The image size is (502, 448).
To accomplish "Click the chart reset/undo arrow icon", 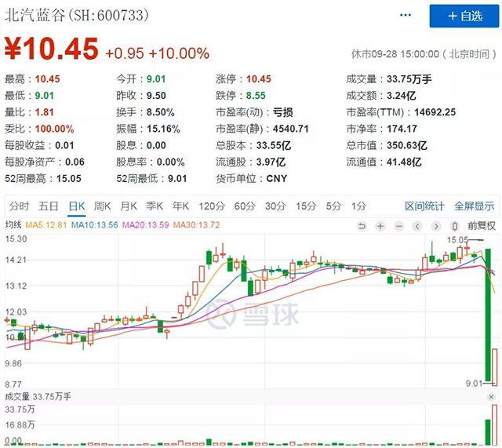I will [x=362, y=227].
